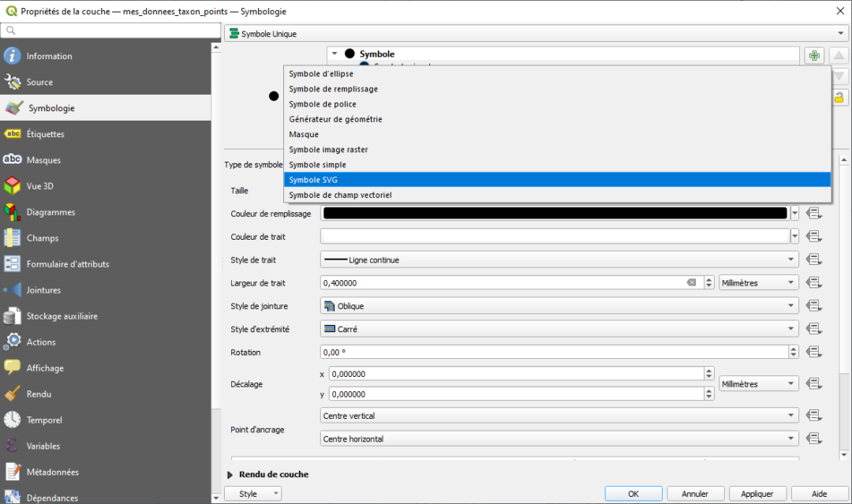Open data-defined override for Largeur de trait
The image size is (852, 504).
[x=814, y=282]
